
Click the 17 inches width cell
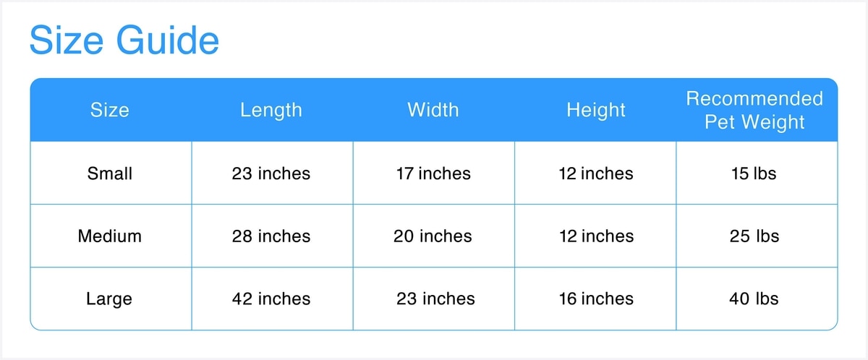point(433,173)
